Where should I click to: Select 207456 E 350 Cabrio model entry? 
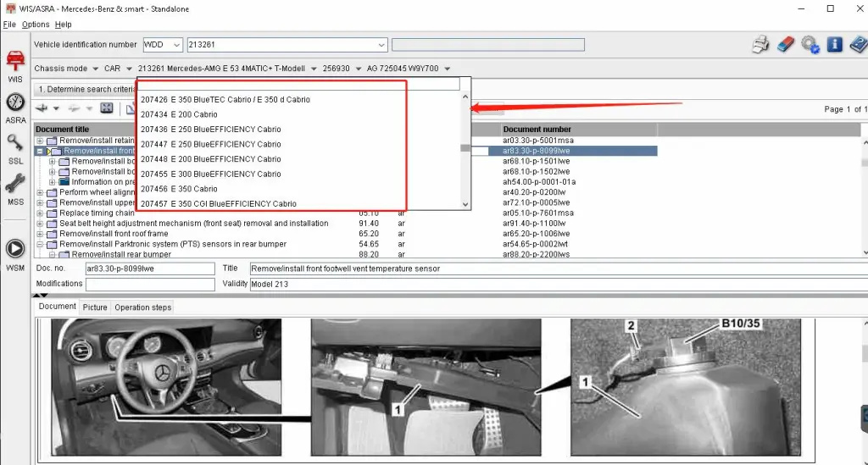coord(179,189)
